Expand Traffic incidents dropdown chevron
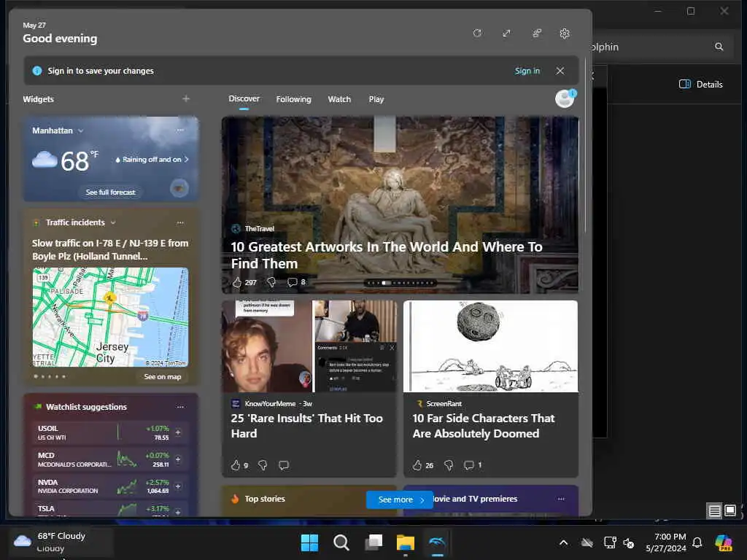This screenshot has width=747, height=560. click(113, 222)
